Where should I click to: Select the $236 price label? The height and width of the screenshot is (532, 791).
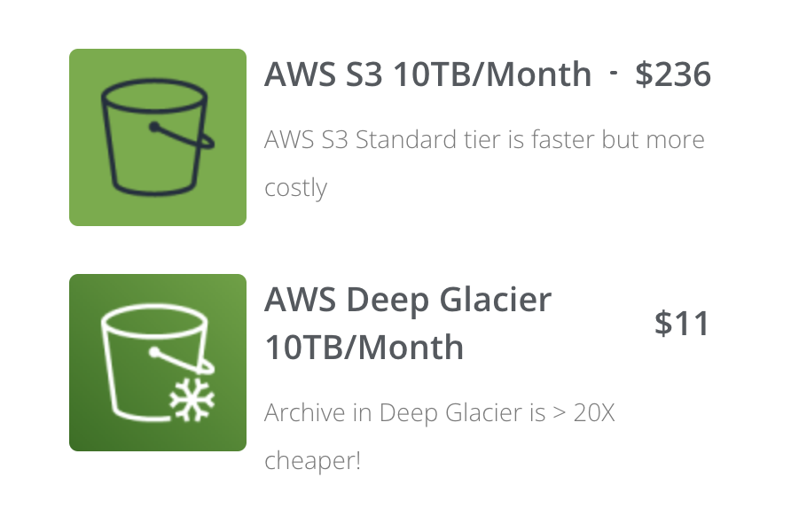point(673,74)
